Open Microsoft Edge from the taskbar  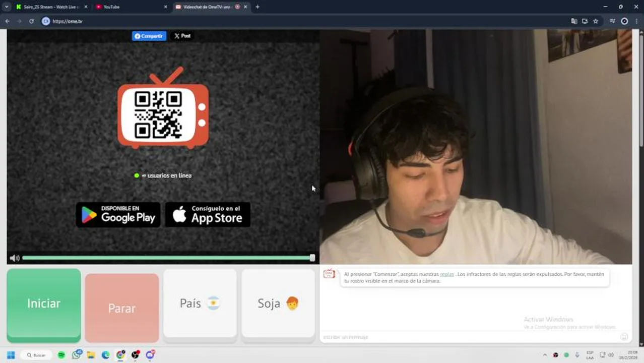point(106,355)
